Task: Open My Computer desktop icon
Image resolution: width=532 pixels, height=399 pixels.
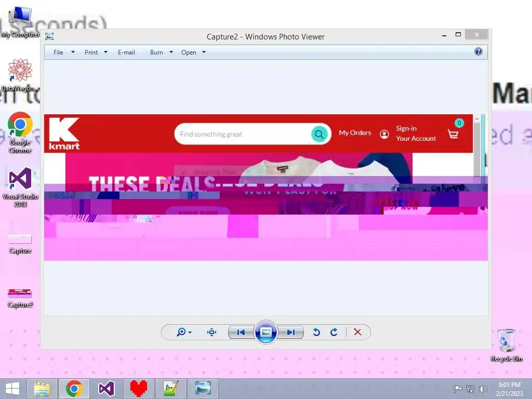Action: click(20, 21)
